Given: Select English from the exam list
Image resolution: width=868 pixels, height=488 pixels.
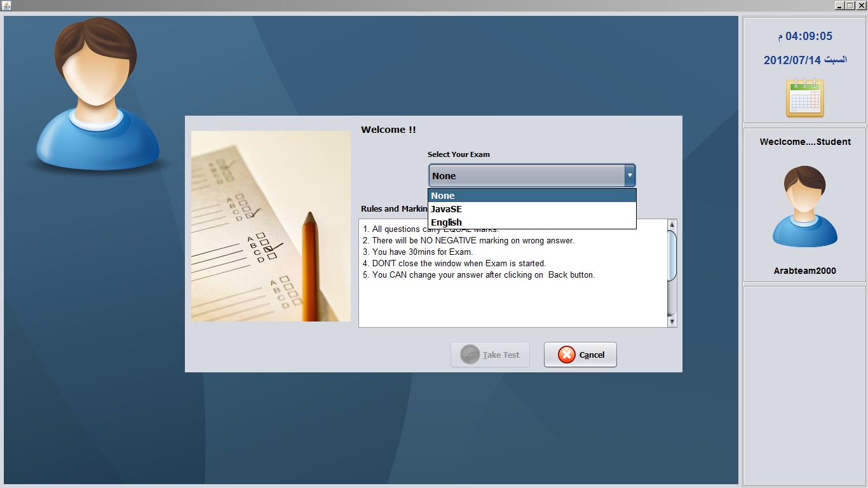Looking at the screenshot, I should pos(532,222).
